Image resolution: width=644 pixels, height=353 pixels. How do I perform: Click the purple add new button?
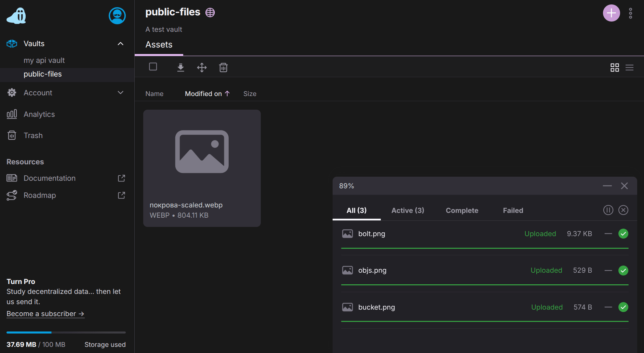point(611,13)
